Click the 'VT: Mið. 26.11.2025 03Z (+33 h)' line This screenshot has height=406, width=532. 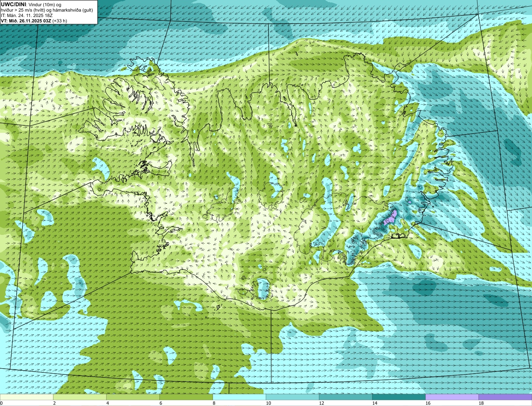coord(34,21)
